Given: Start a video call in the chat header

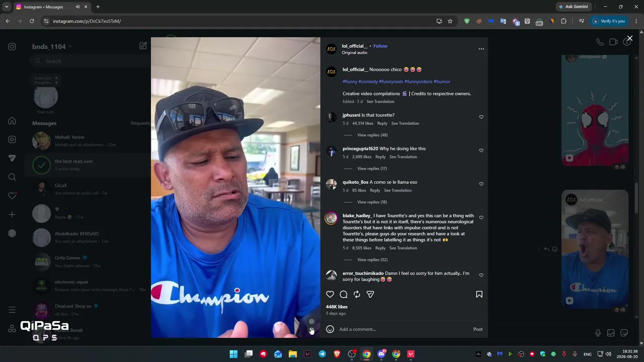Looking at the screenshot, I should (x=613, y=42).
